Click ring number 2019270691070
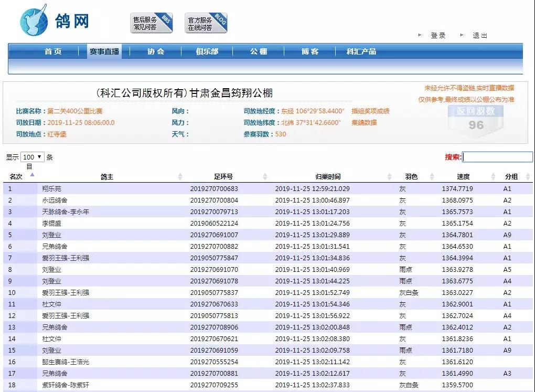Image resolution: width=535 pixels, height=392 pixels. 215,269
